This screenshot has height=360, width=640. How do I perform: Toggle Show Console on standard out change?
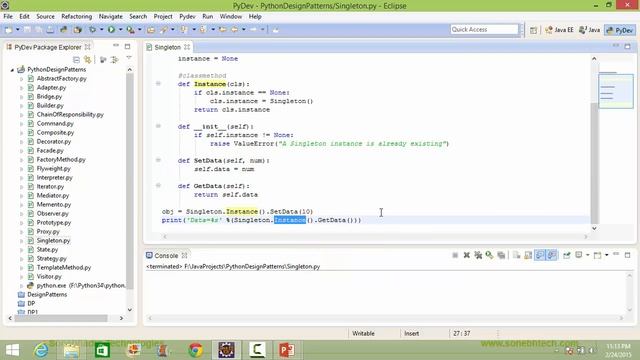[x=540, y=255]
